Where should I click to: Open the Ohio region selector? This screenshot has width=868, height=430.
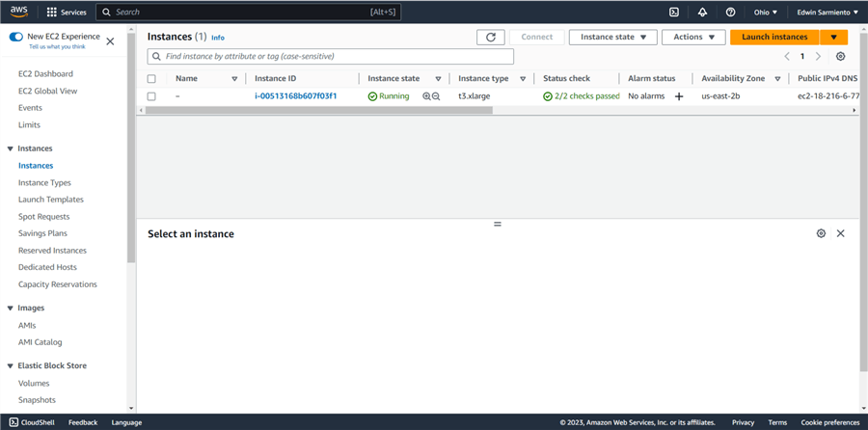click(766, 13)
